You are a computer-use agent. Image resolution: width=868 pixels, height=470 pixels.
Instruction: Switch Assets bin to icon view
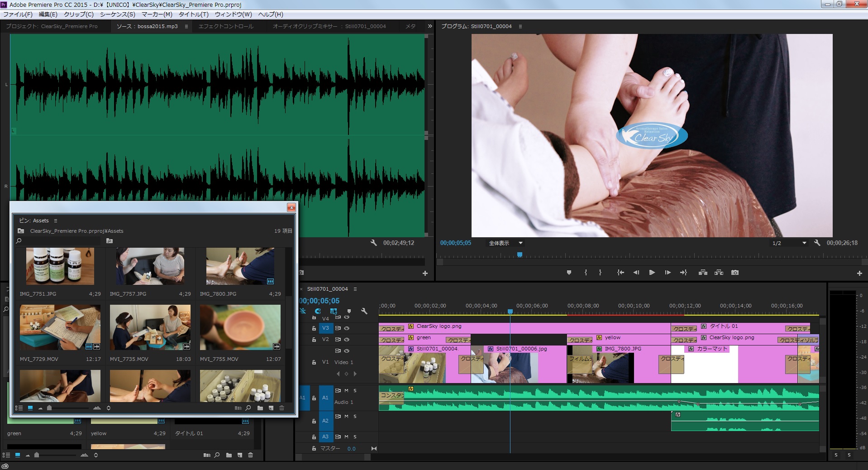(30, 408)
